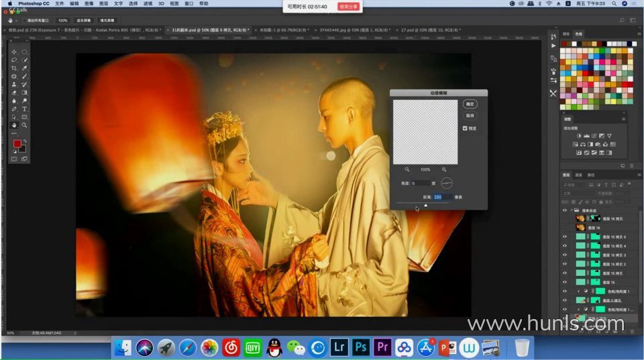
Task: Click the motion blur distance slider handle
Action: click(425, 205)
